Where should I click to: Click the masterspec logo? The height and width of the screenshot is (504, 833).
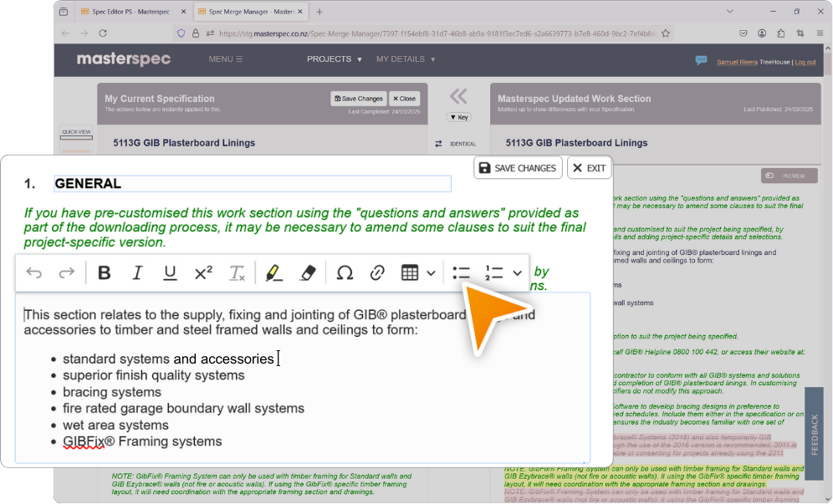124,59
